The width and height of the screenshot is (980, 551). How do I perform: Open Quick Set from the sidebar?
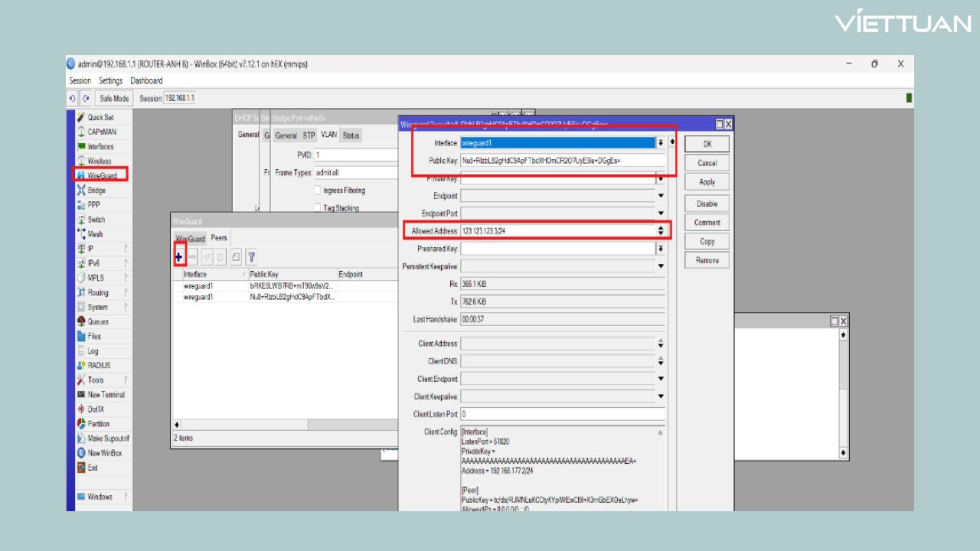(100, 117)
